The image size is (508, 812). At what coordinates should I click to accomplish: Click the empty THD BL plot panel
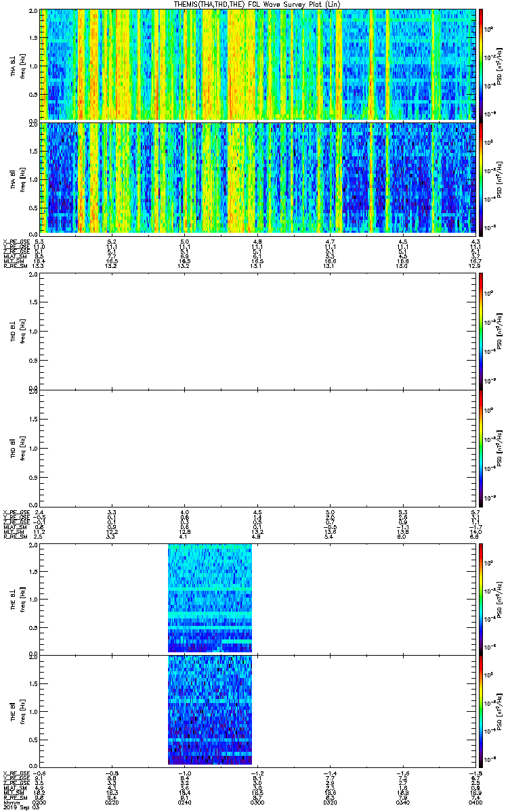click(258, 331)
